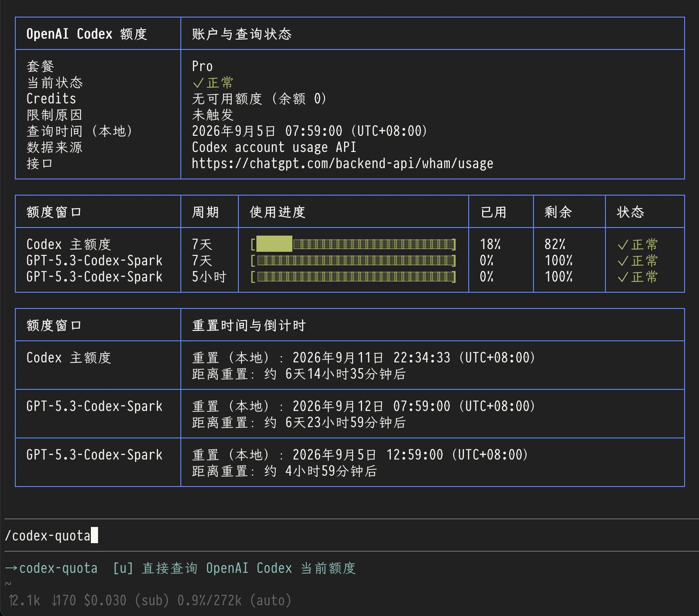Click the "↓170" output token count
This screenshot has width=699, height=616.
coord(64,600)
